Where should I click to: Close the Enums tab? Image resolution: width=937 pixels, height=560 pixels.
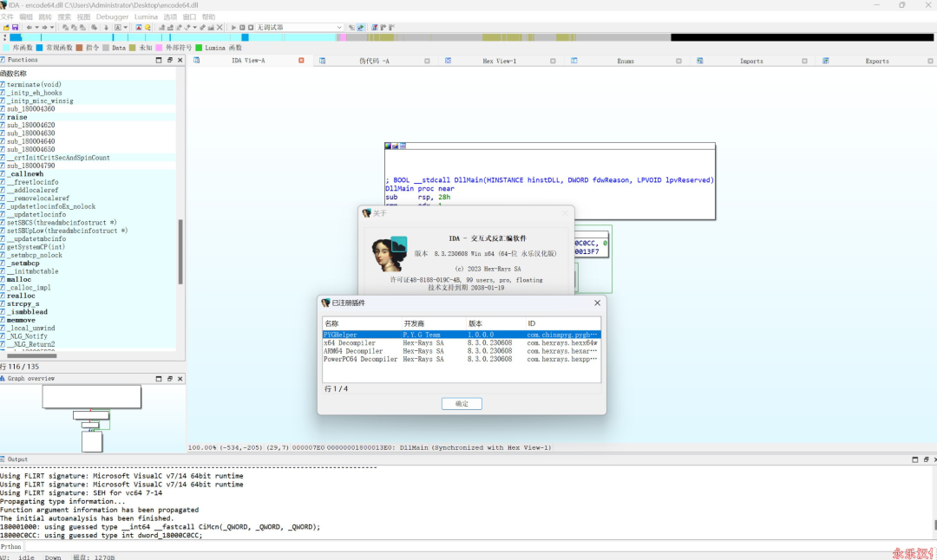[x=678, y=61]
